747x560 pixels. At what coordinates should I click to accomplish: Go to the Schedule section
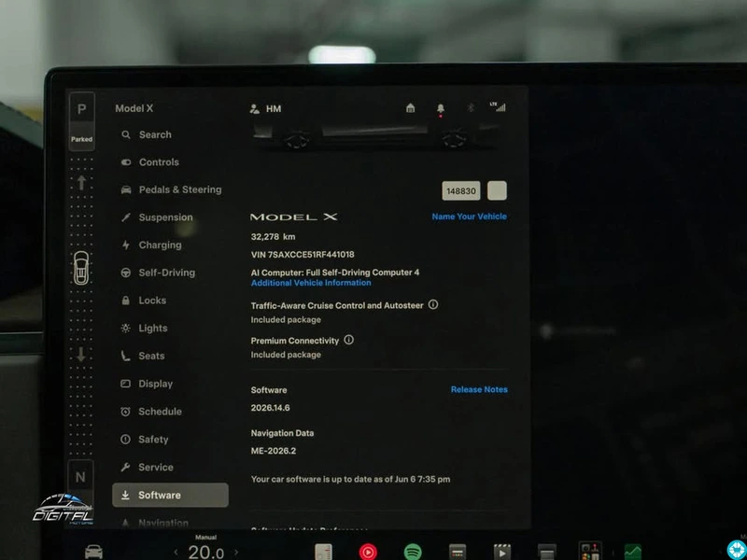pos(151,412)
